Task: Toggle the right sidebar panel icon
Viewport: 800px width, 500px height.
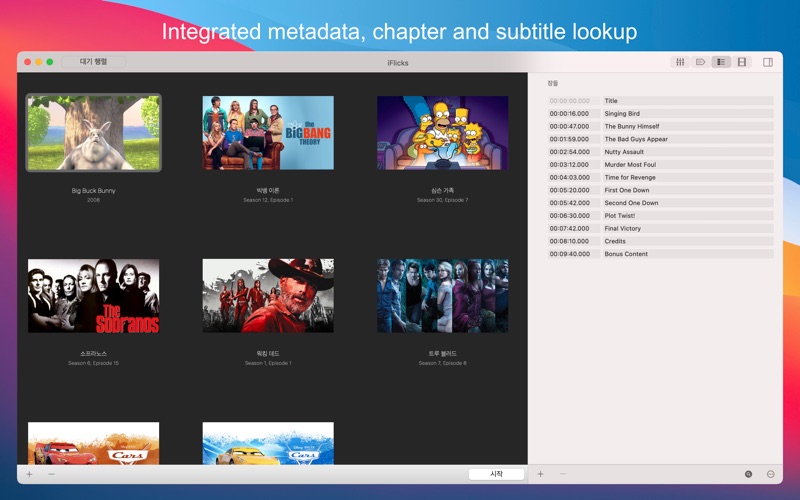Action: click(x=768, y=62)
